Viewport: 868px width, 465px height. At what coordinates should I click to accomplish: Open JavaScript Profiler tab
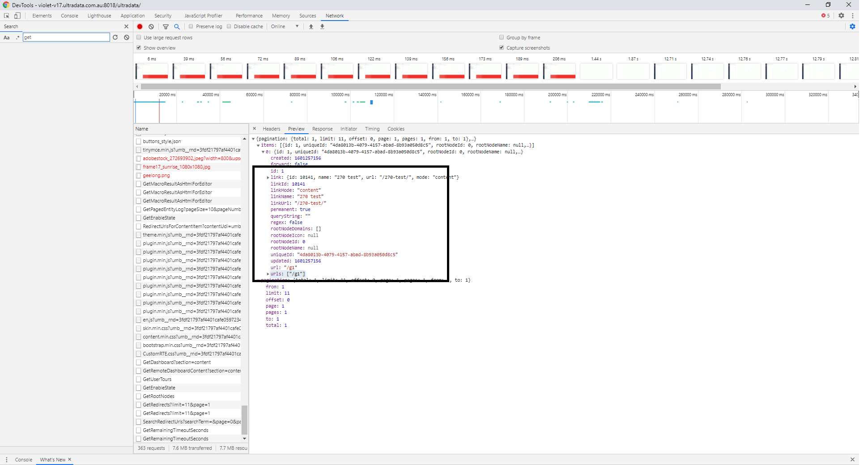pos(203,16)
